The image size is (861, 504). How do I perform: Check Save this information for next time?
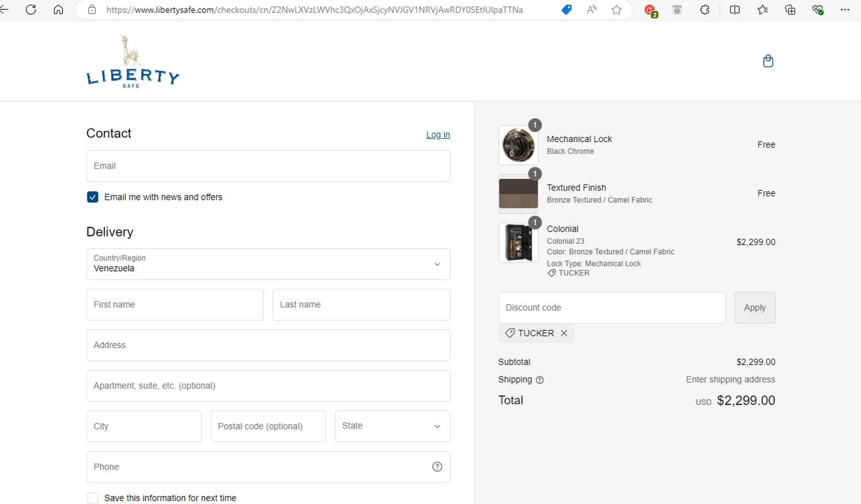click(x=92, y=498)
